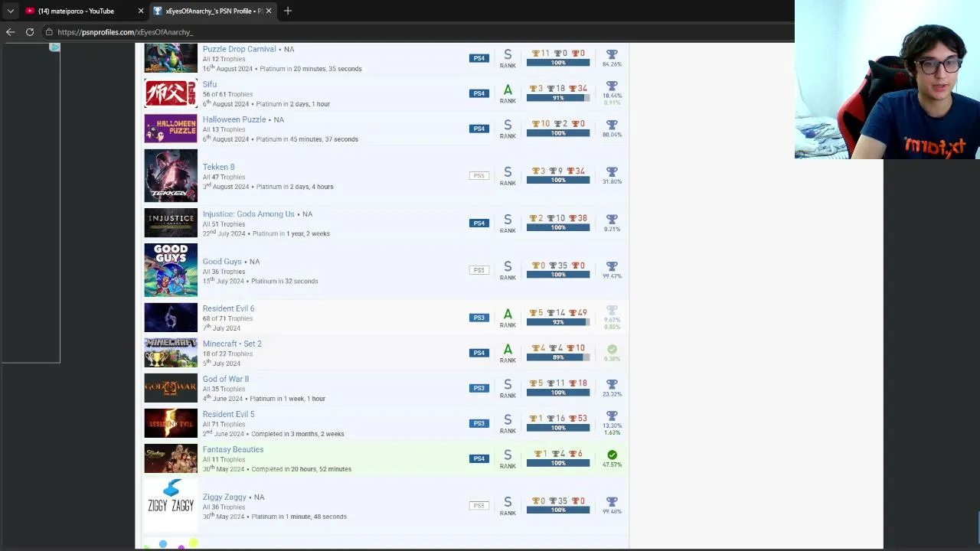This screenshot has width=980, height=551.
Task: Open a new browser tab
Action: click(x=288, y=11)
